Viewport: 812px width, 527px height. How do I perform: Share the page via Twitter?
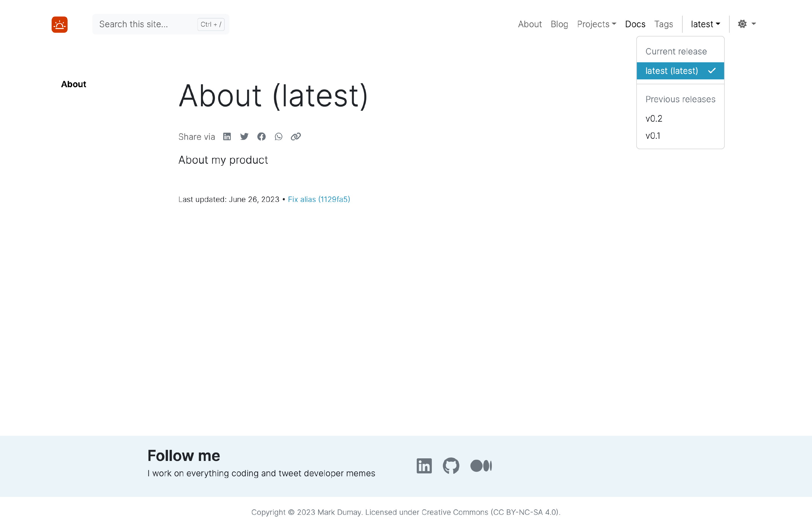244,136
